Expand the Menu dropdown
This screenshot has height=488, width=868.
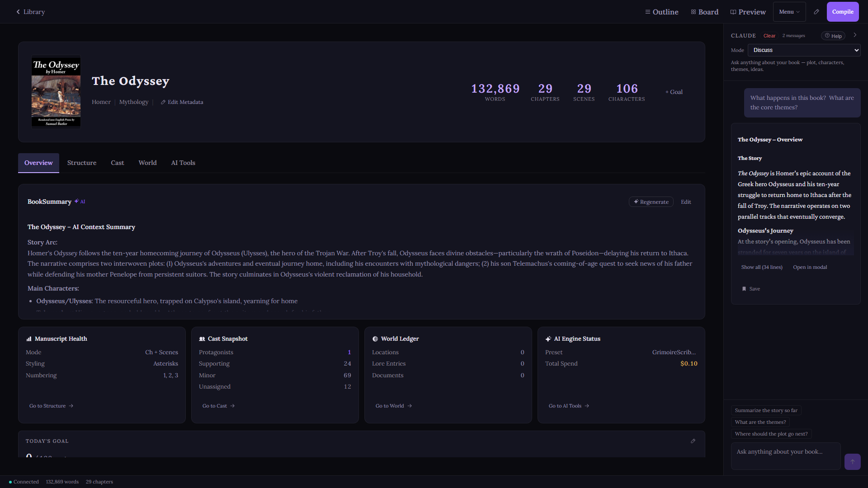click(789, 12)
